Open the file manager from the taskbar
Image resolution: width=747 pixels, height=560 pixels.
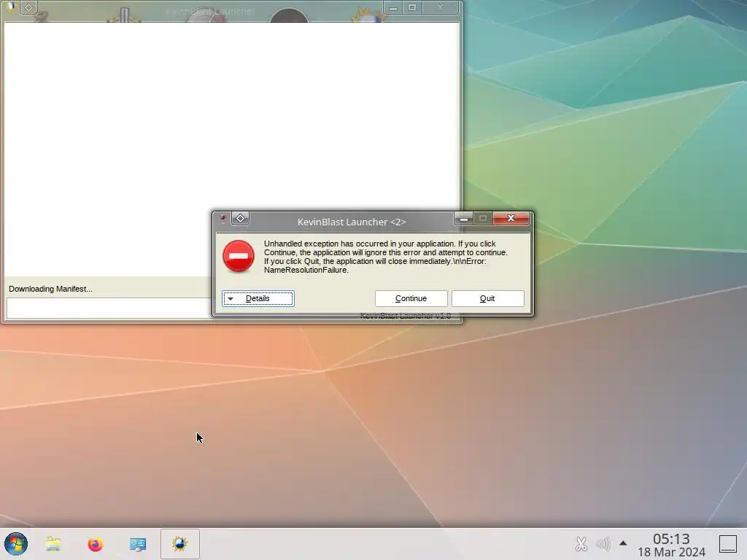click(53, 544)
